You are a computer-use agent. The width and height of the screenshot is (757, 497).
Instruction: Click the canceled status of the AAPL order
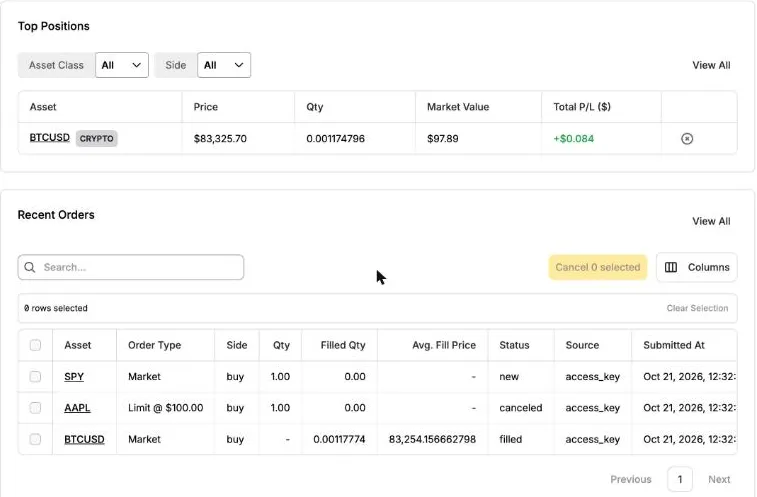(x=520, y=408)
